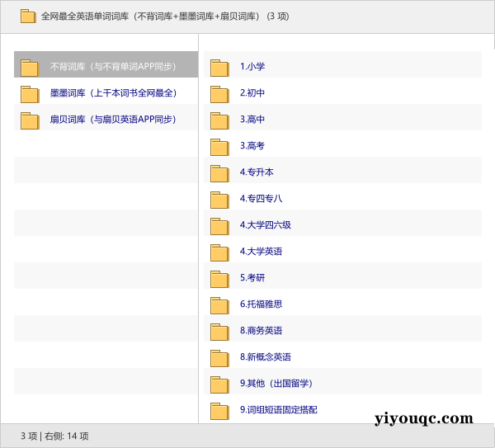The width and height of the screenshot is (495, 448).
Task: Open 9.词组短语固定搭配 folder
Action: [278, 410]
